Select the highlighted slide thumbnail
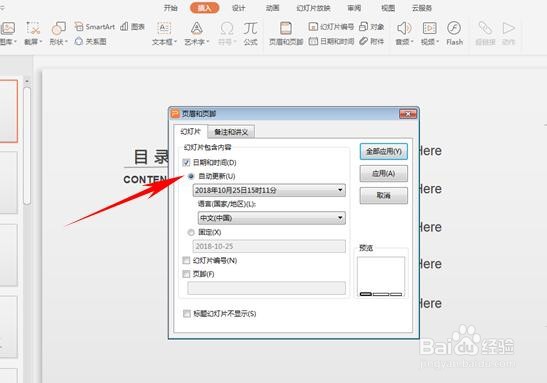Image resolution: width=547 pixels, height=383 pixels. pos(8,111)
